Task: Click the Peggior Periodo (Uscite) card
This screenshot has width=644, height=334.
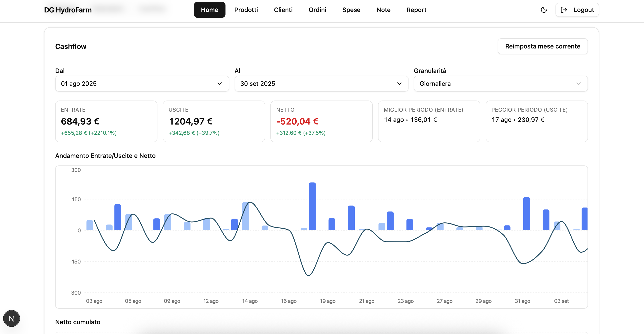Action: (537, 121)
